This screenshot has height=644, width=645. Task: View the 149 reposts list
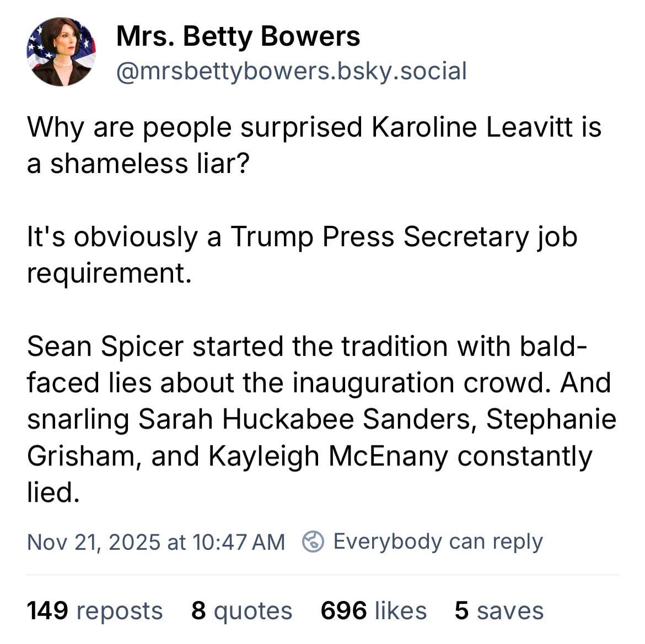94,610
